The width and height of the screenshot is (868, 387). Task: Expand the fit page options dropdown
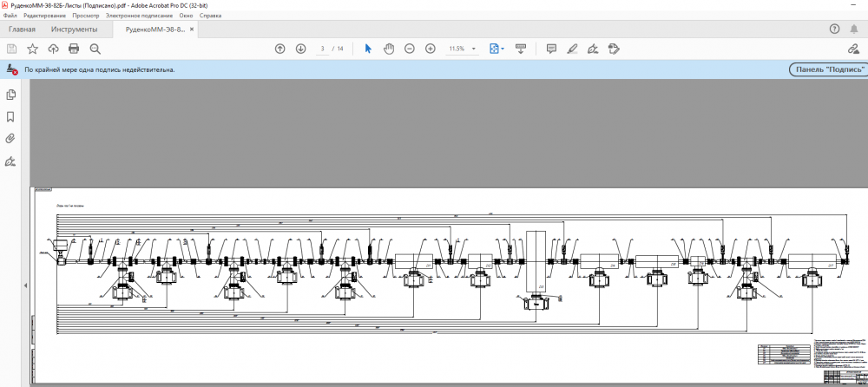(503, 49)
